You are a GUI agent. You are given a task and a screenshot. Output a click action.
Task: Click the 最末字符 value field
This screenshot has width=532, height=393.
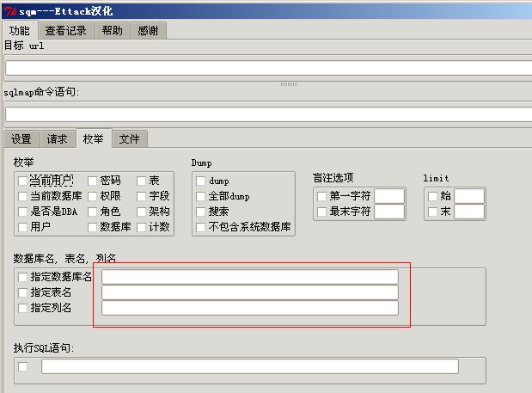click(389, 212)
